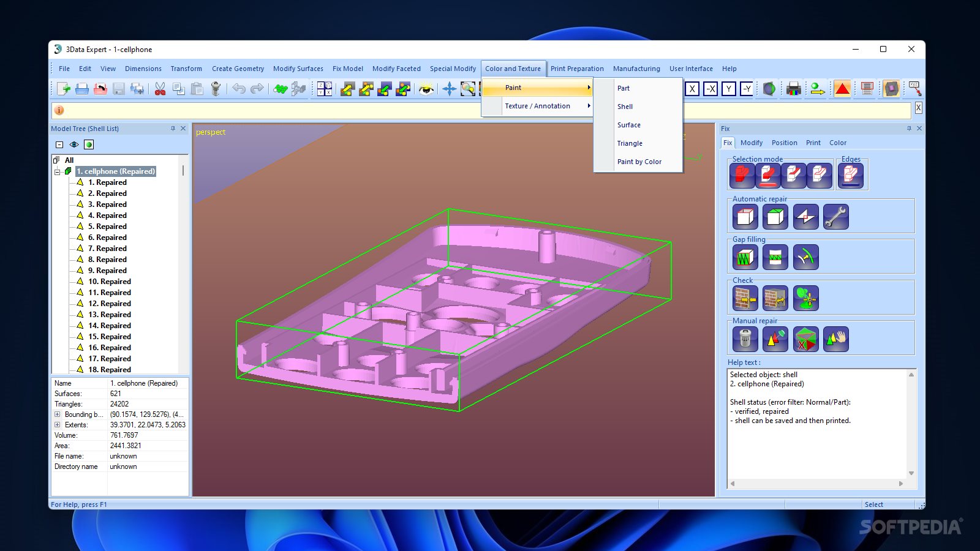Click the cube with red X Manual repair icon
Screen dimensions: 980x551
click(x=805, y=339)
